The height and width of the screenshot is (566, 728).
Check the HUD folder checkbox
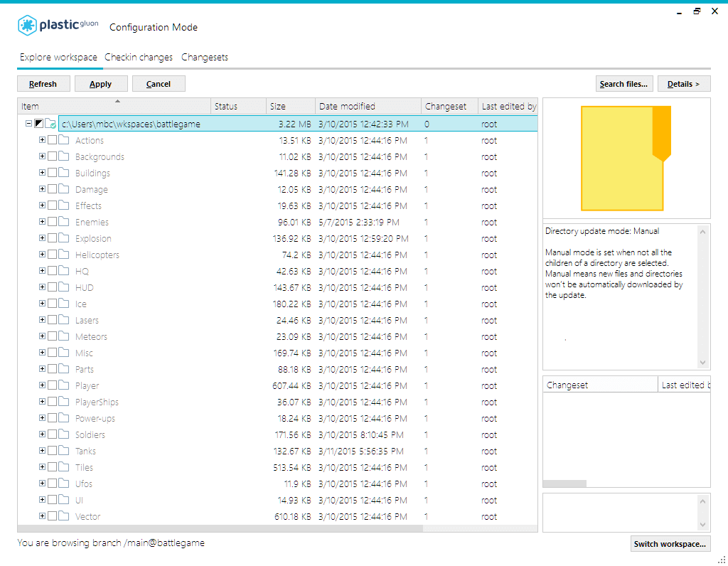pos(52,287)
